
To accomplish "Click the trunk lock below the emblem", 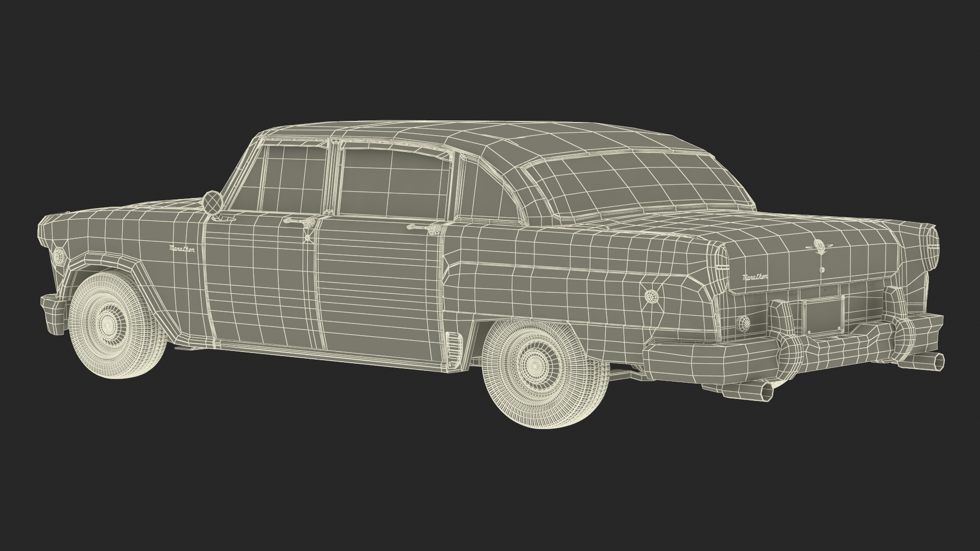I will 822,269.
